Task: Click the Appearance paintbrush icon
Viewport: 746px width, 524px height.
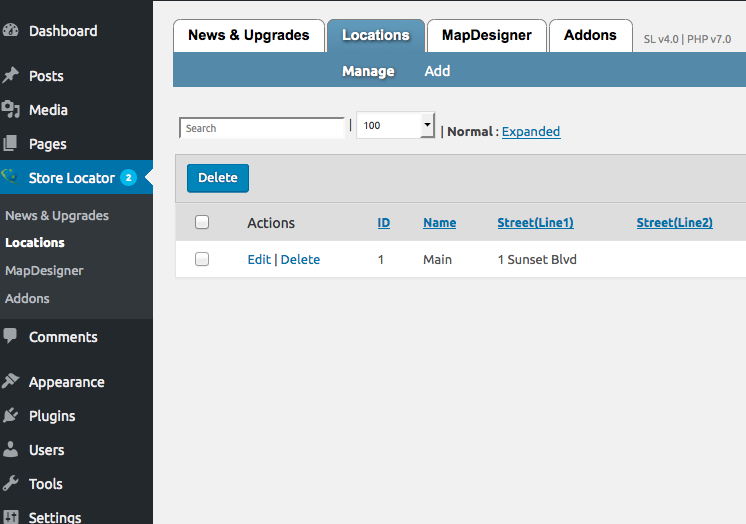Action: pyautogui.click(x=11, y=382)
